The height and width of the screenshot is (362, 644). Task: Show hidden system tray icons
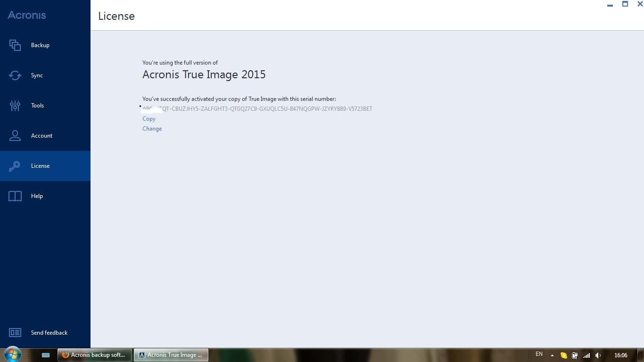click(552, 355)
